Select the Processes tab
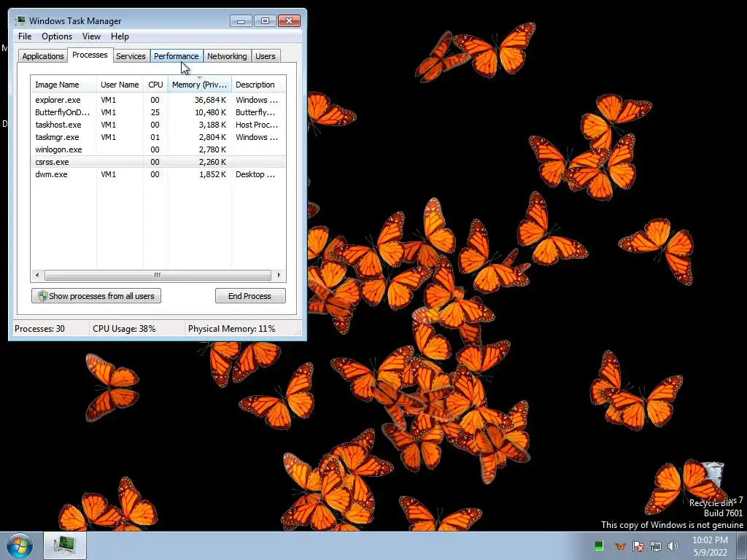 (90, 55)
